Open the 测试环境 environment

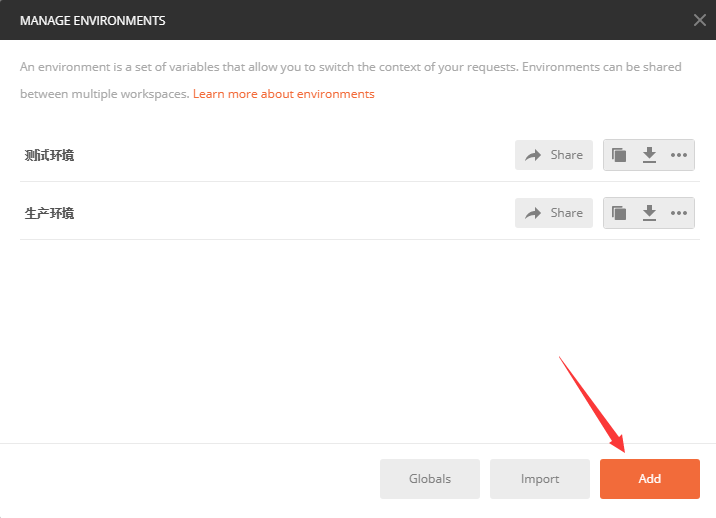[x=49, y=155]
